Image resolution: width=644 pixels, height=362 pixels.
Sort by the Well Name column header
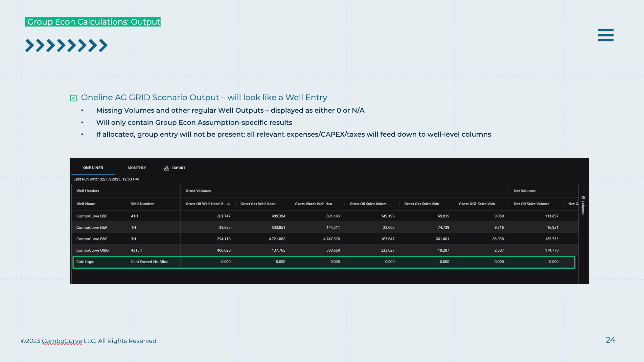click(86, 204)
